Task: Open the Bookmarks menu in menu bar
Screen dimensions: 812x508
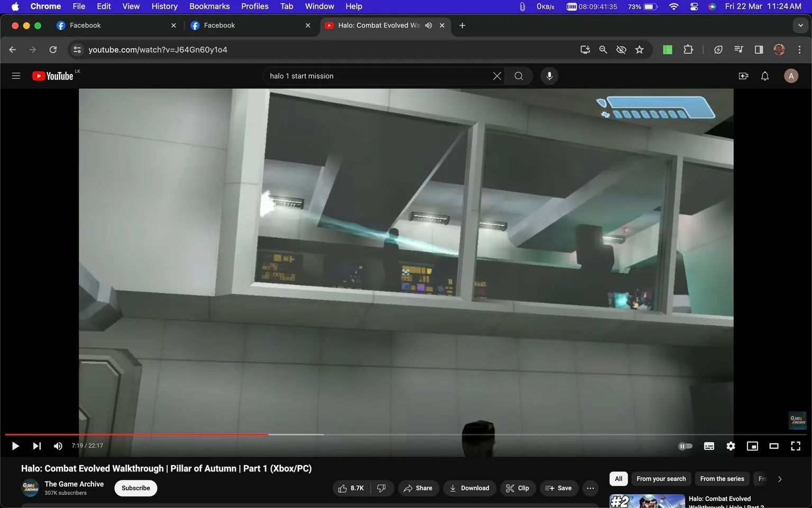Action: click(209, 6)
